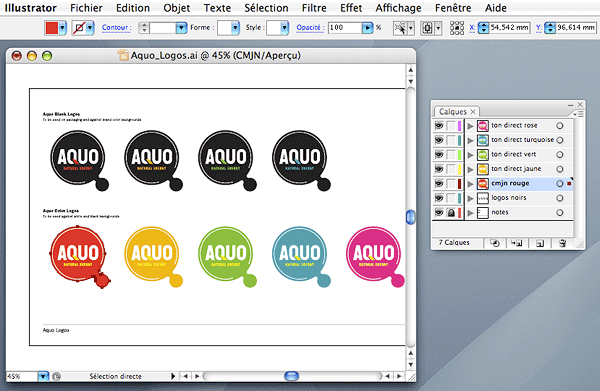Hide the ton direct turquoise layer
The height and width of the screenshot is (391, 600).
pyautogui.click(x=439, y=140)
